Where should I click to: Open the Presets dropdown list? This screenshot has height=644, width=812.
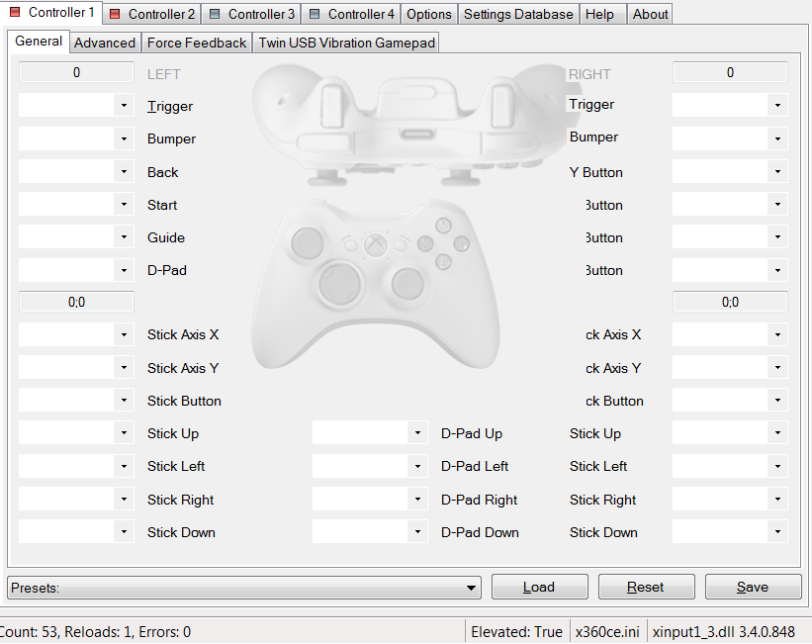pyautogui.click(x=244, y=588)
